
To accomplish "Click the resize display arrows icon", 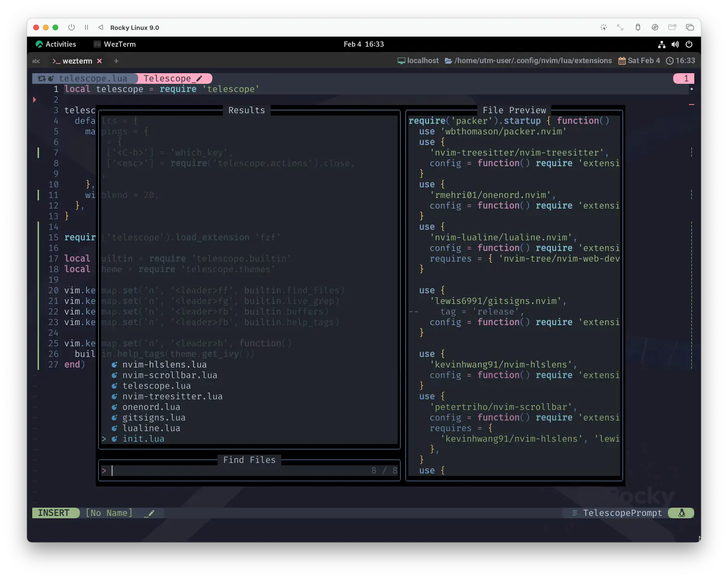I will click(620, 27).
